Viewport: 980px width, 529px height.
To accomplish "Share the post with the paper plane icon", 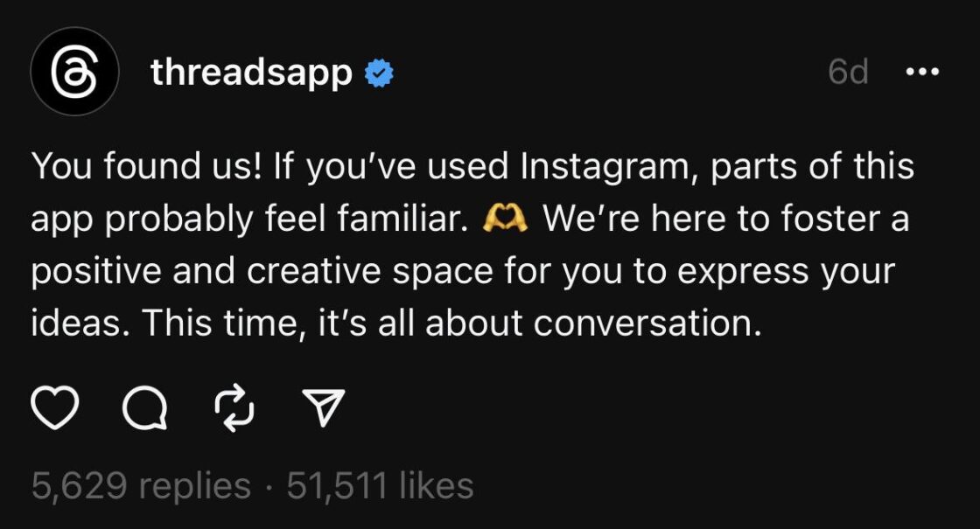I will (x=324, y=406).
